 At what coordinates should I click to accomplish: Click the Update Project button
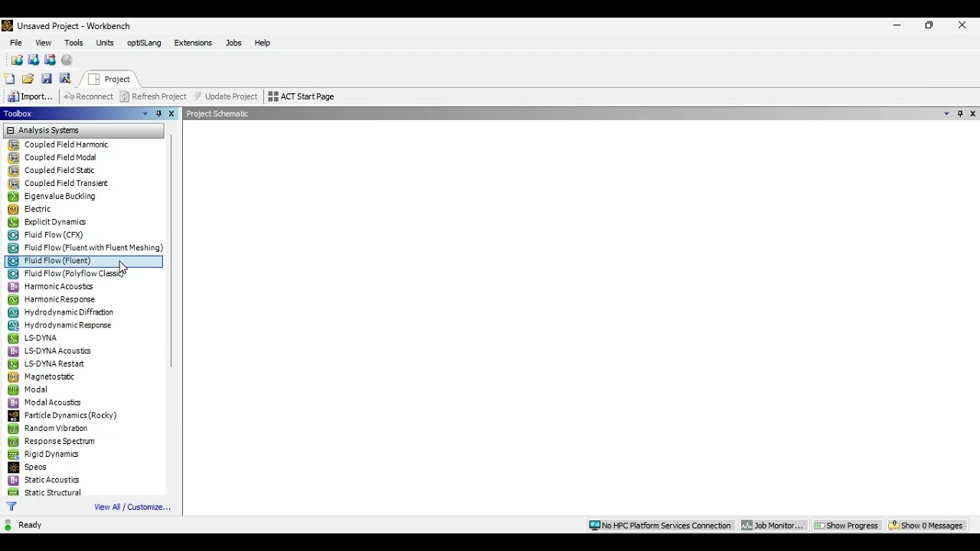tap(226, 96)
